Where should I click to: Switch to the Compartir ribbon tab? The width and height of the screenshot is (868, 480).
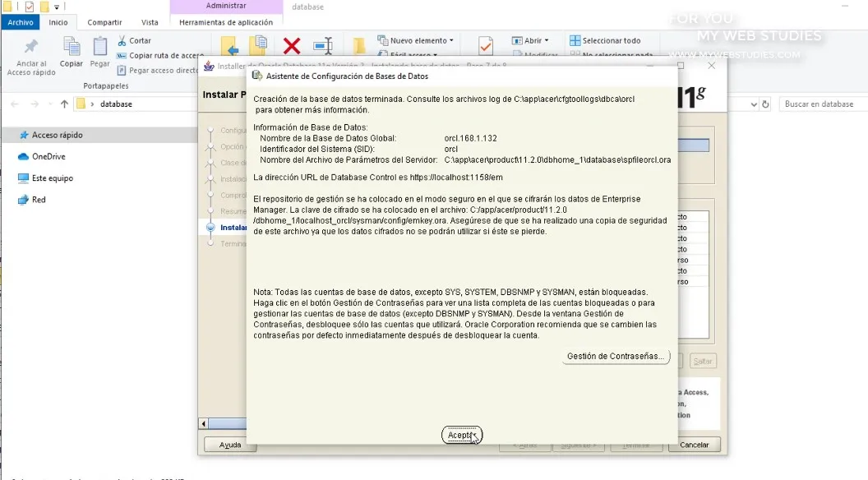(x=104, y=22)
